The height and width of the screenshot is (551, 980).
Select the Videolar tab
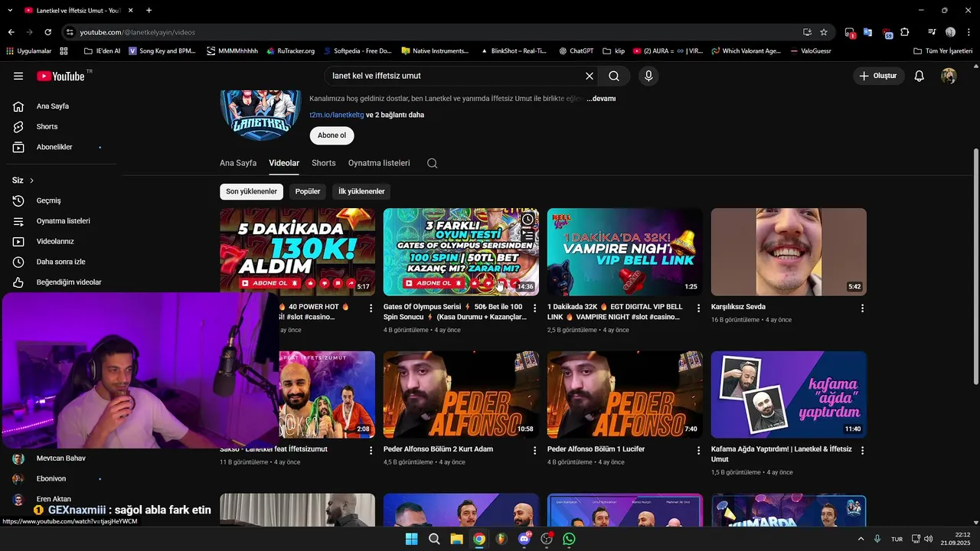coord(284,163)
